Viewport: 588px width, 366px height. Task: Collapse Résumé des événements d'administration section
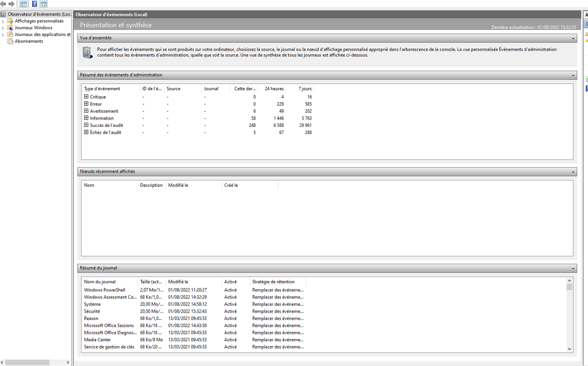point(573,75)
